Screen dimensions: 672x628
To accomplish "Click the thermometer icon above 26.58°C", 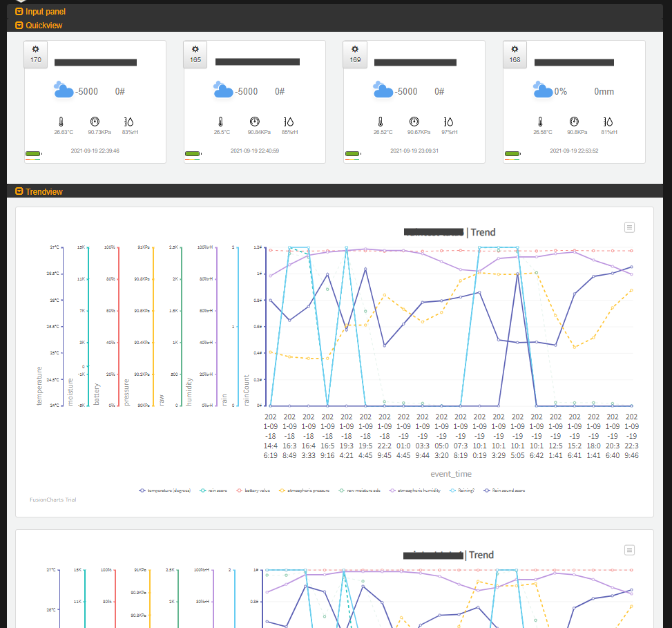I will point(540,122).
